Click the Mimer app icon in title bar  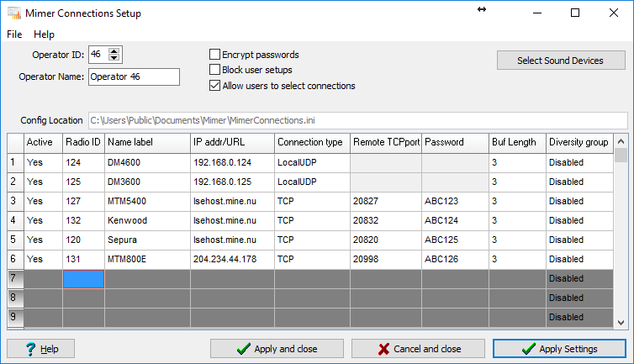click(x=14, y=13)
